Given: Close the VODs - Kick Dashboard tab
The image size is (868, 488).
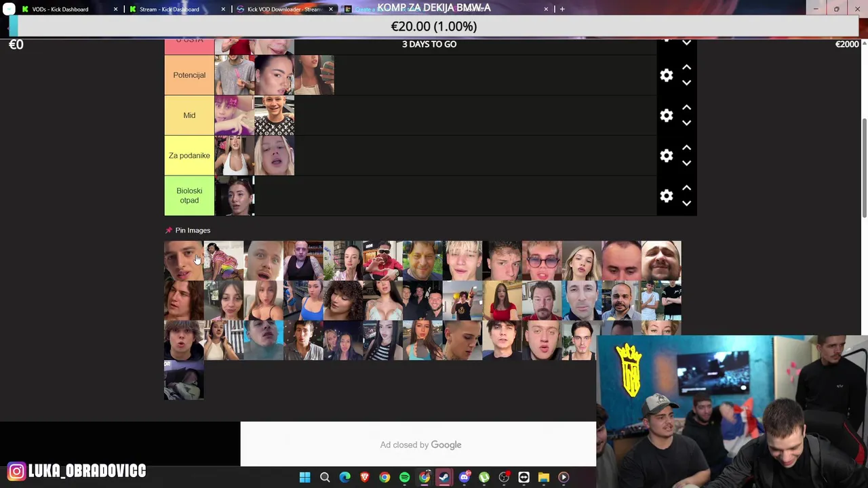Looking at the screenshot, I should click(x=115, y=9).
